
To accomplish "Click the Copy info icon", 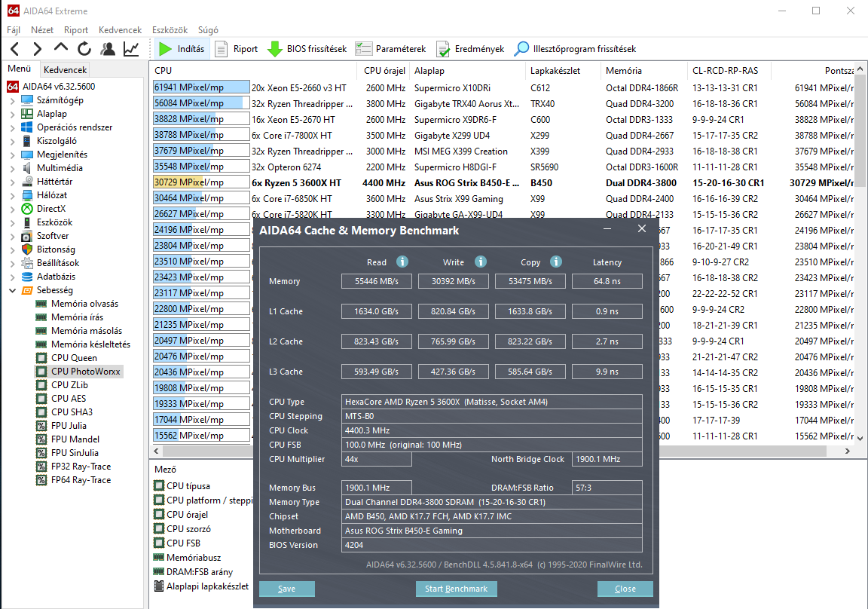I will 556,262.
